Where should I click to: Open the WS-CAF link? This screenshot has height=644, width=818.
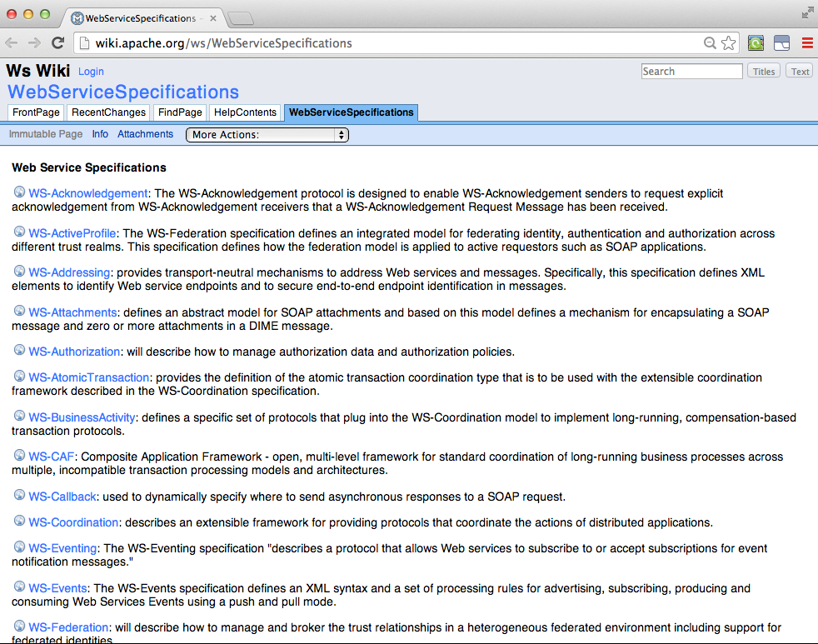(52, 457)
